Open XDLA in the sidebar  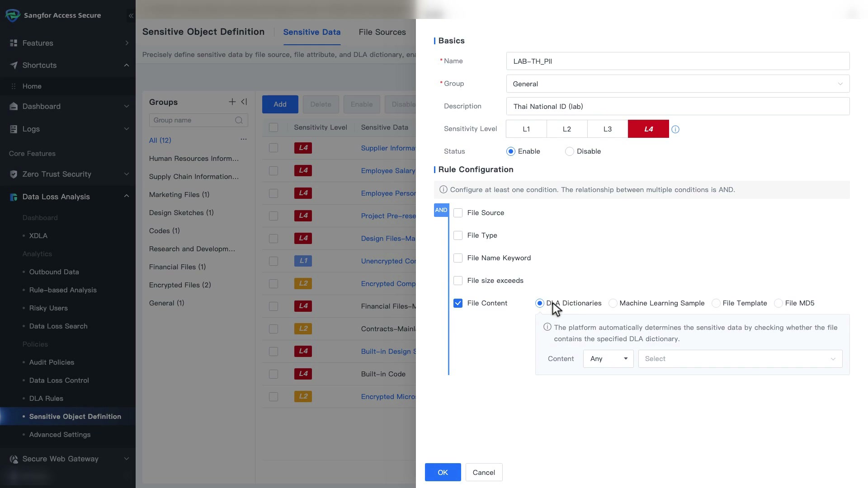point(38,236)
